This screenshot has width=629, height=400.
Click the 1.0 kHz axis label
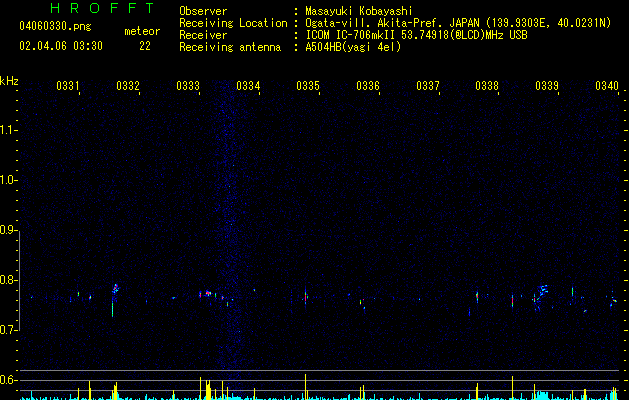click(x=8, y=180)
